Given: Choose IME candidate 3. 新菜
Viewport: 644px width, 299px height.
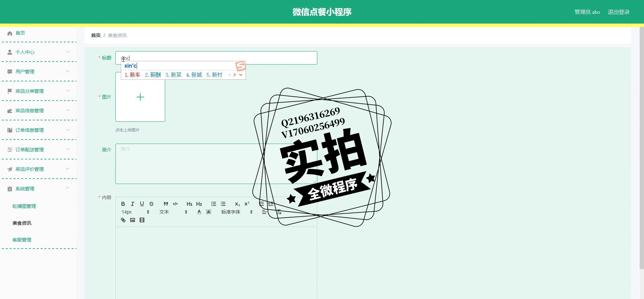Looking at the screenshot, I should pos(174,75).
